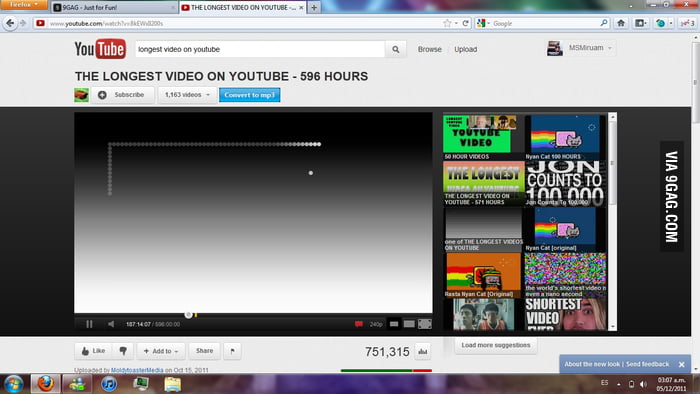Open the orange Firefox menu button
The width and height of the screenshot is (700, 394).
[x=24, y=4]
